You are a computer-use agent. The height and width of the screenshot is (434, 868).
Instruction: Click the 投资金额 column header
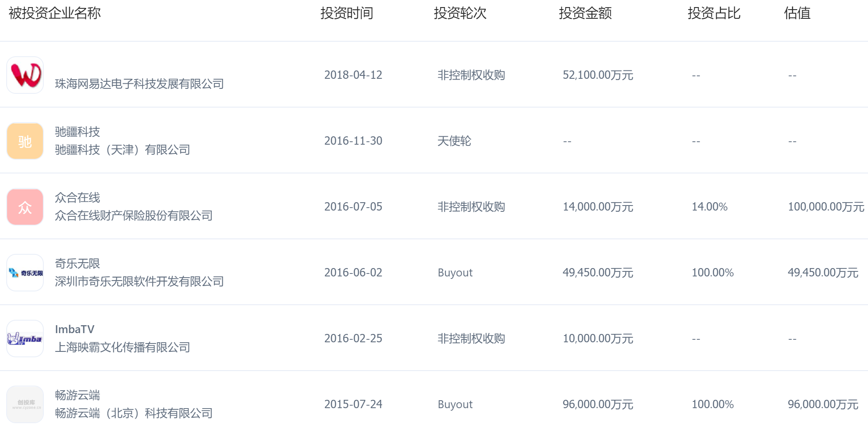(x=585, y=13)
